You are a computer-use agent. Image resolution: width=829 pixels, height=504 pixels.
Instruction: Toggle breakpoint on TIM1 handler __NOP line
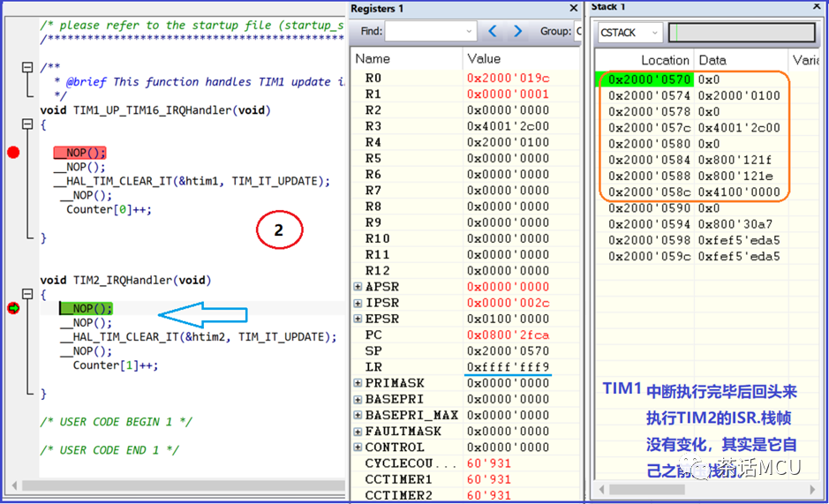point(13,153)
